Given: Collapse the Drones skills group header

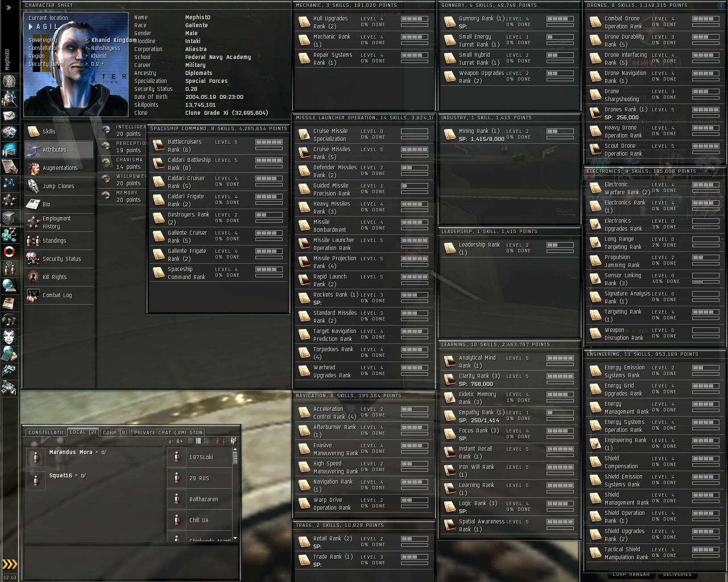Looking at the screenshot, I should (656, 5).
